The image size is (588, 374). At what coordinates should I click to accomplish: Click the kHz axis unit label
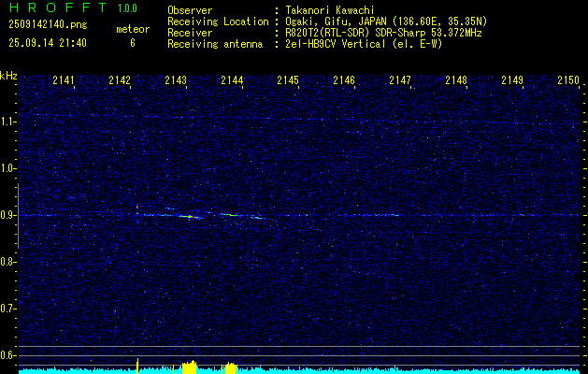click(8, 76)
